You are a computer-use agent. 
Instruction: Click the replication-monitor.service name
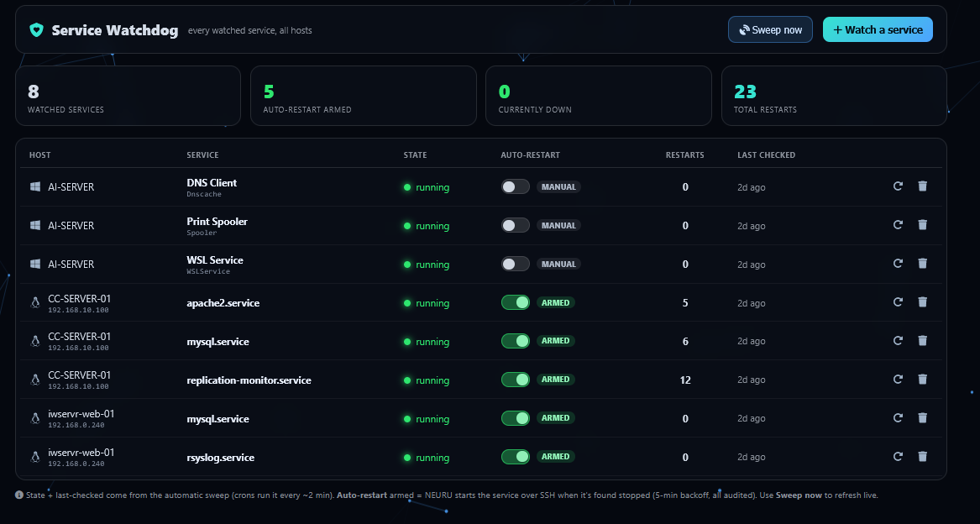(x=249, y=380)
